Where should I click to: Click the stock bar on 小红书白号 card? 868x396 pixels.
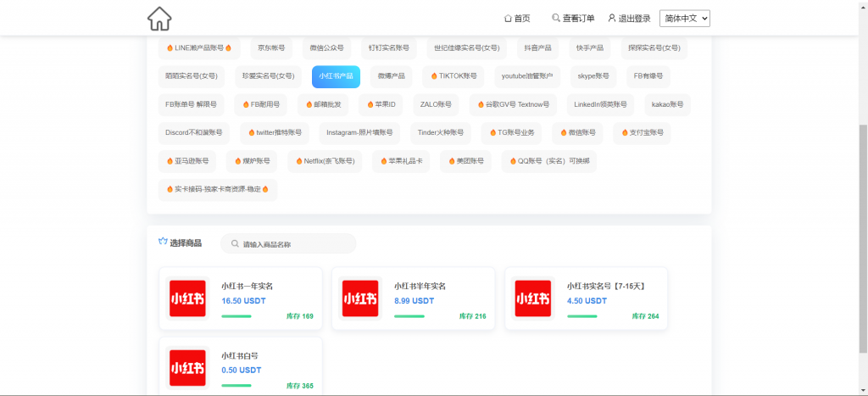click(236, 386)
